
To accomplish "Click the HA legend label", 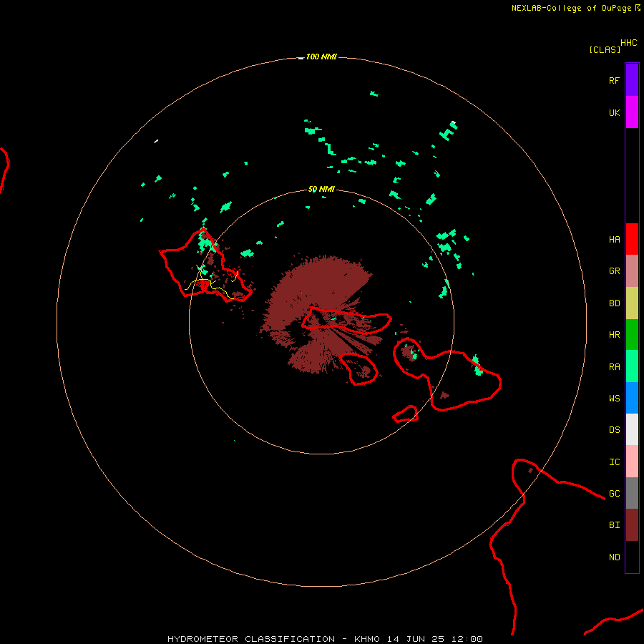I will click(614, 239).
